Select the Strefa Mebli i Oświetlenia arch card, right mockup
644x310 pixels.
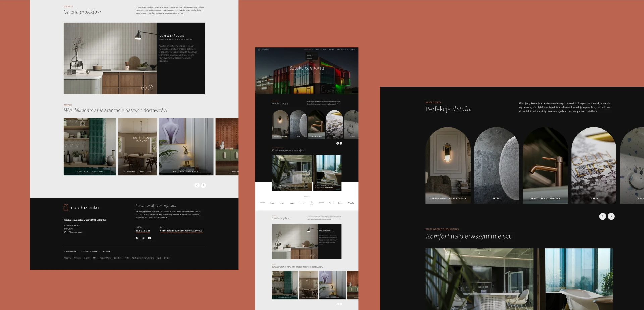(x=448, y=165)
